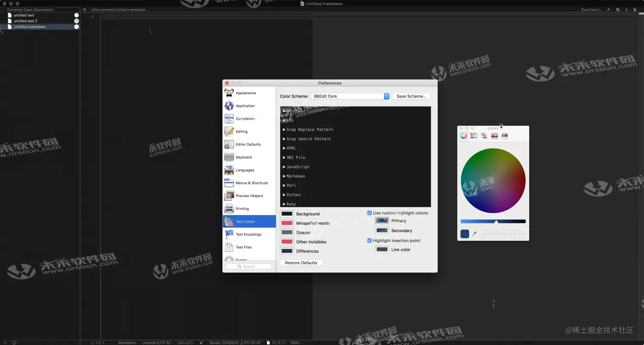
Task: Click the document icon in editor toolbar's right end
Action: [x=635, y=9]
